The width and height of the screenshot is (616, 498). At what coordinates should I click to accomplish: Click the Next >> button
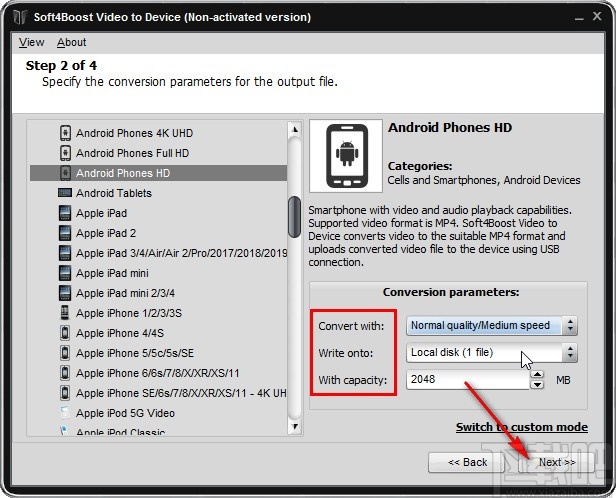click(x=556, y=462)
